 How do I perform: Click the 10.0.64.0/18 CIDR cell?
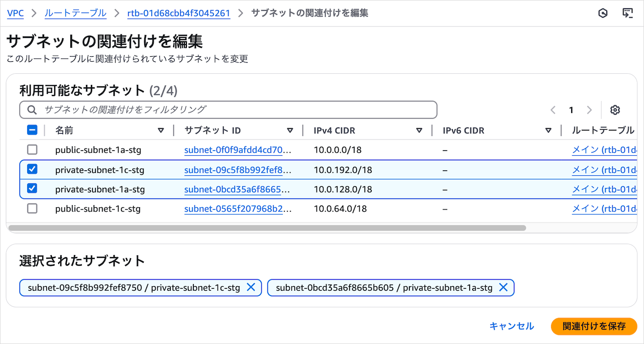(x=340, y=209)
